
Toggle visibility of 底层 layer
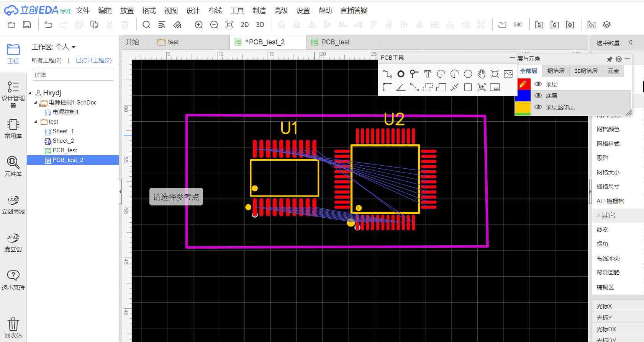pyautogui.click(x=538, y=96)
